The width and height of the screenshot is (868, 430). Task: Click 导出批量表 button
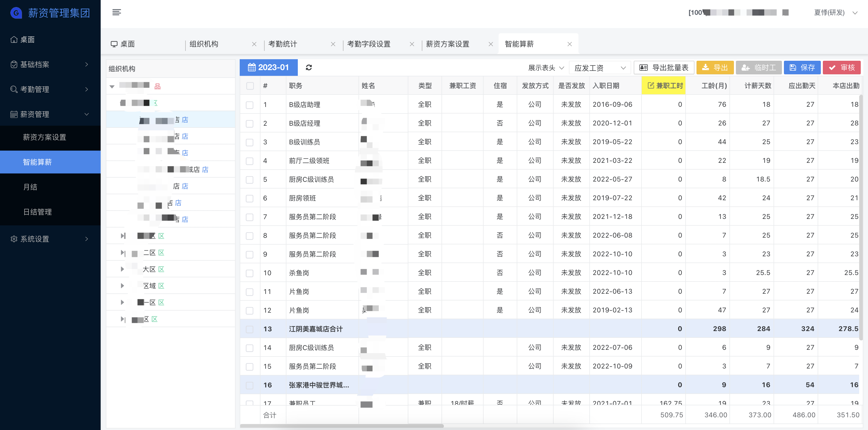tap(664, 68)
